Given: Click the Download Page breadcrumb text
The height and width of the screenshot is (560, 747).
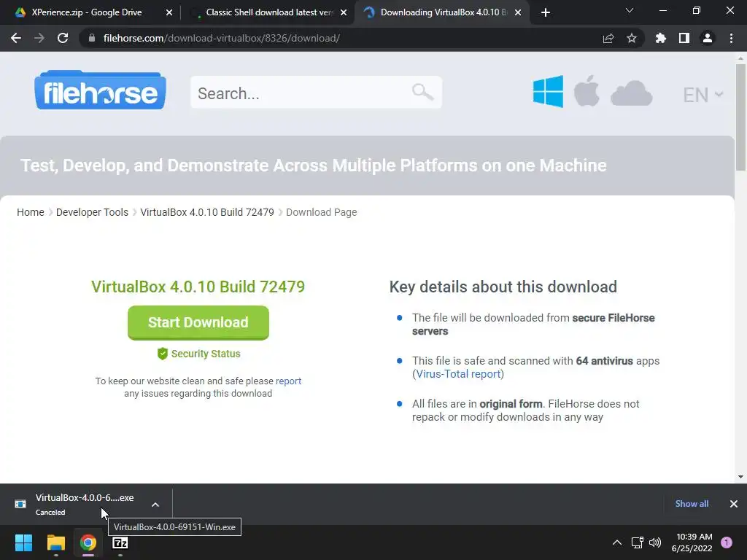Looking at the screenshot, I should tap(322, 212).
